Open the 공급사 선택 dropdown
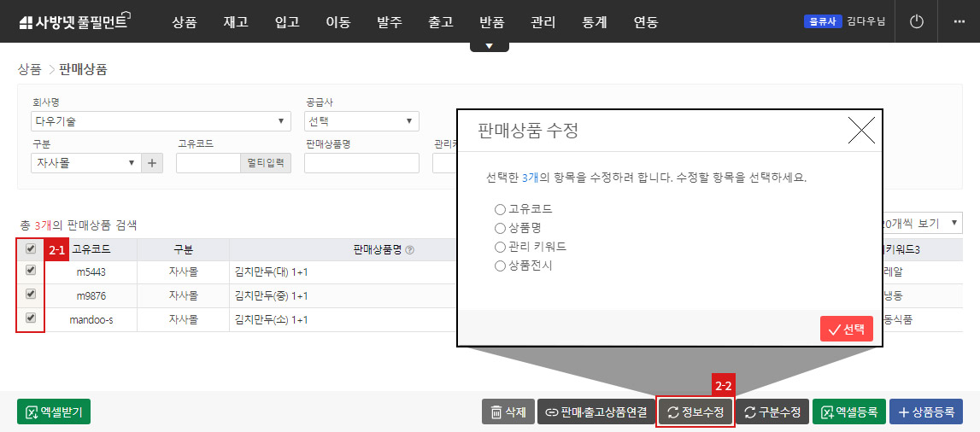This screenshot has height=432, width=980. (x=362, y=121)
